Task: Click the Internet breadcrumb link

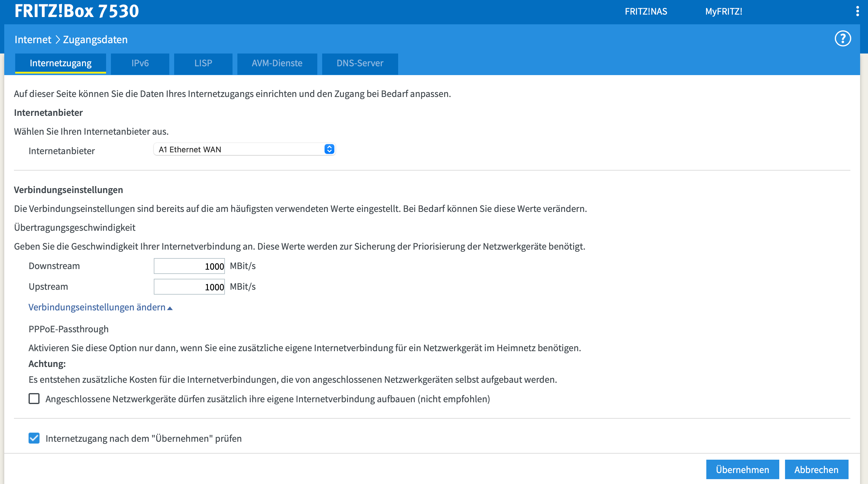Action: click(33, 40)
